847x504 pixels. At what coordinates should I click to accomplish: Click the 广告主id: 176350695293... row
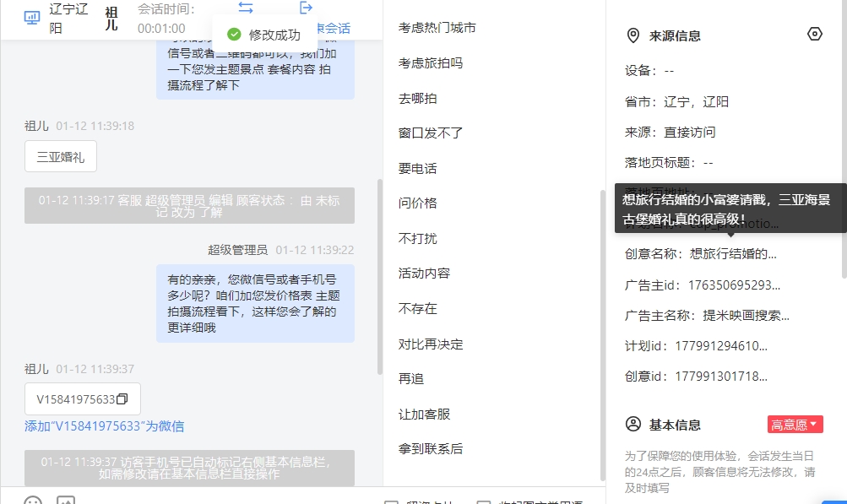703,285
